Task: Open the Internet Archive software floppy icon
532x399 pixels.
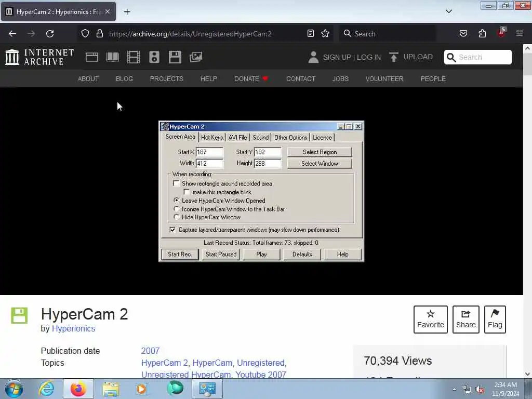Action: click(x=175, y=57)
